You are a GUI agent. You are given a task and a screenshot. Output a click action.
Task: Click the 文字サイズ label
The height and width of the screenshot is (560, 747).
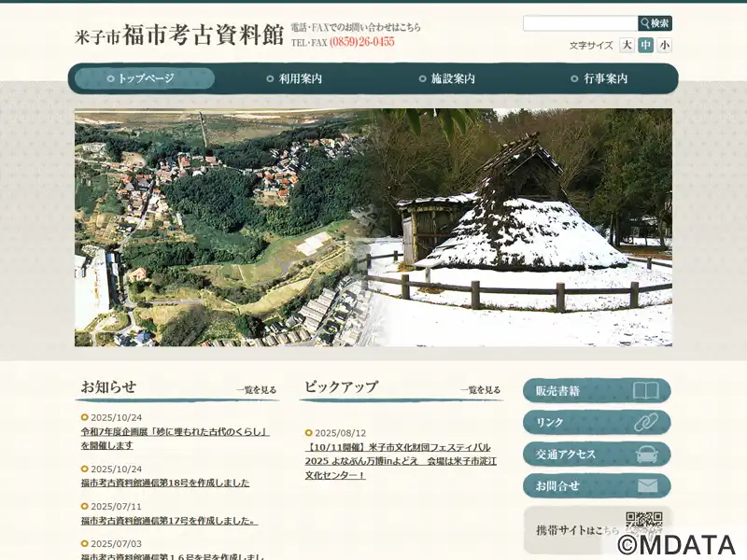[x=591, y=46]
